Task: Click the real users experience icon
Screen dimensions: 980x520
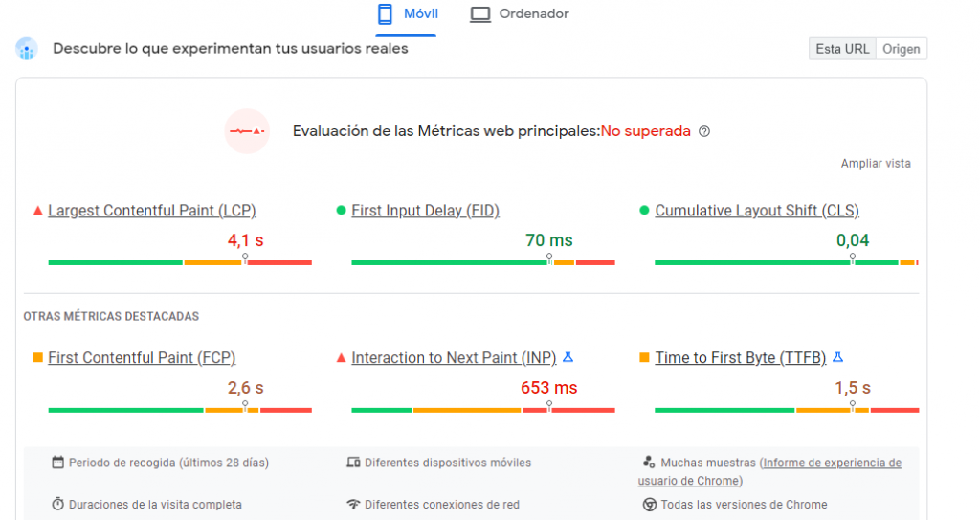Action: (27, 49)
